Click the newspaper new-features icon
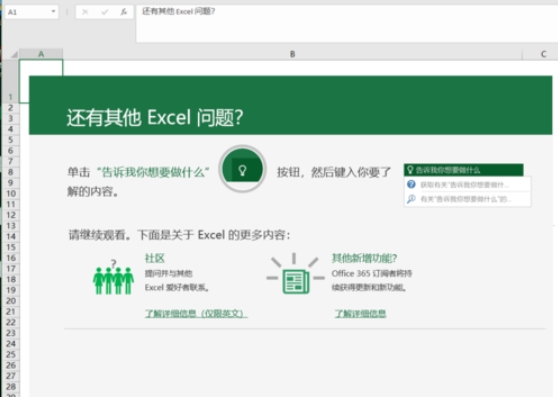The width and height of the screenshot is (558, 397). [x=295, y=274]
